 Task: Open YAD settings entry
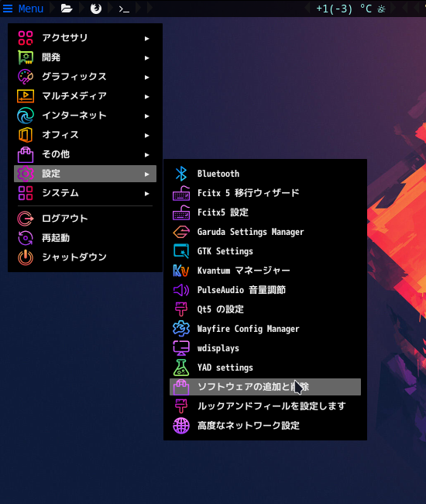(x=265, y=368)
